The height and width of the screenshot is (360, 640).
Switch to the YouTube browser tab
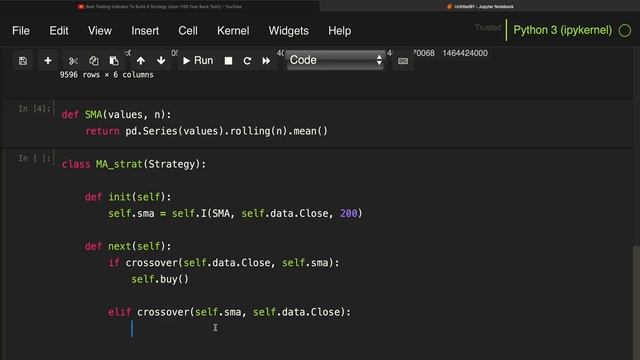tap(160, 7)
